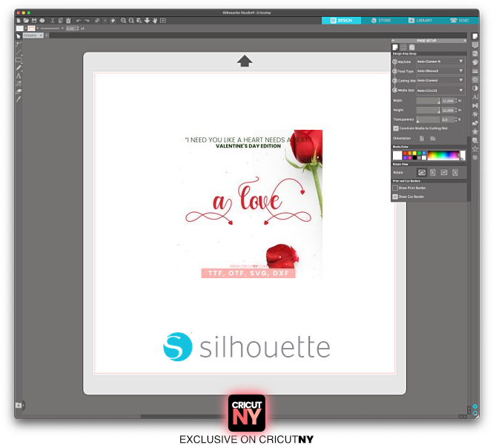
Task: Step the Height value with its arrows
Action: [x=456, y=110]
